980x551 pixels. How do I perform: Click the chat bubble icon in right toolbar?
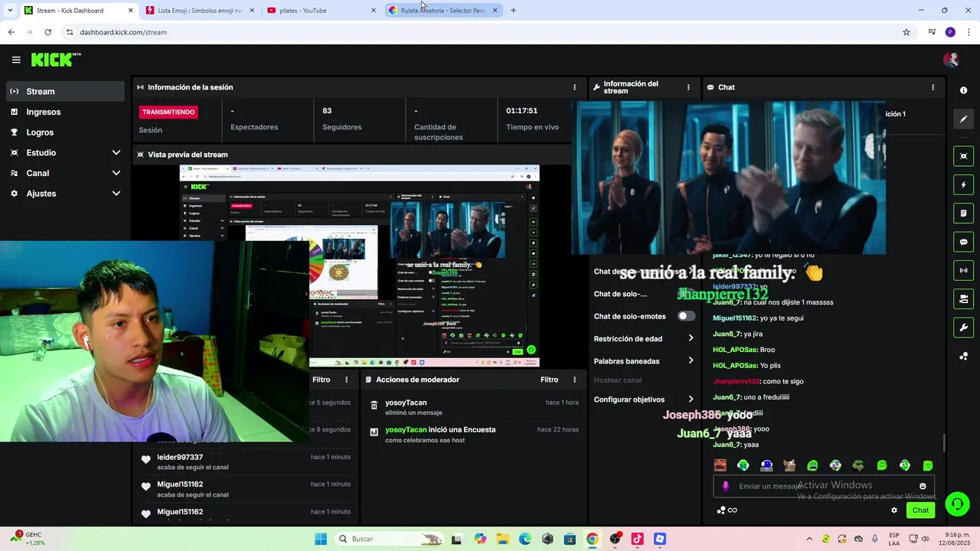(x=963, y=242)
